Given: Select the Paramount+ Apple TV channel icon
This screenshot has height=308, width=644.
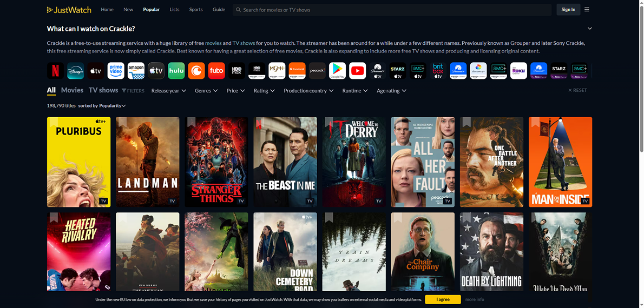Looking at the screenshot, I should (377, 71).
